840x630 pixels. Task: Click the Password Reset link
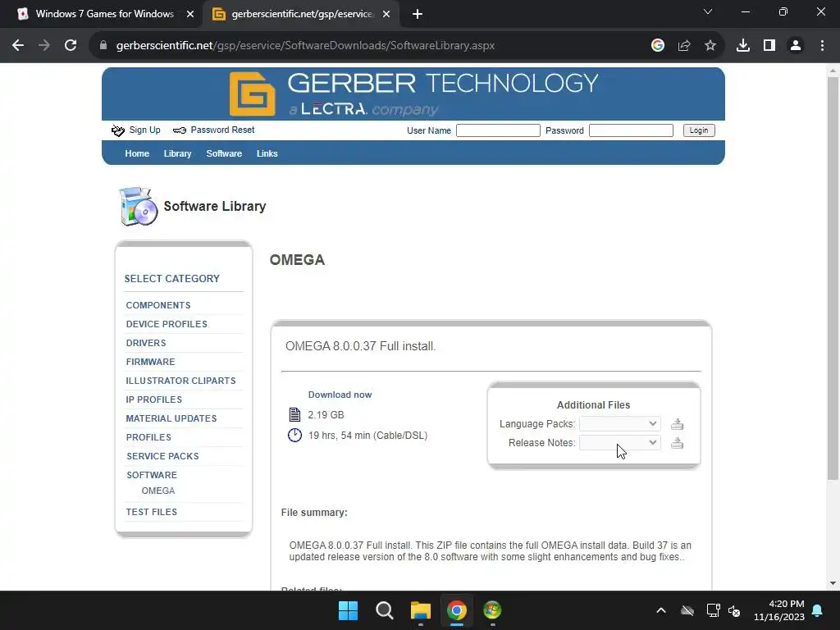[222, 130]
